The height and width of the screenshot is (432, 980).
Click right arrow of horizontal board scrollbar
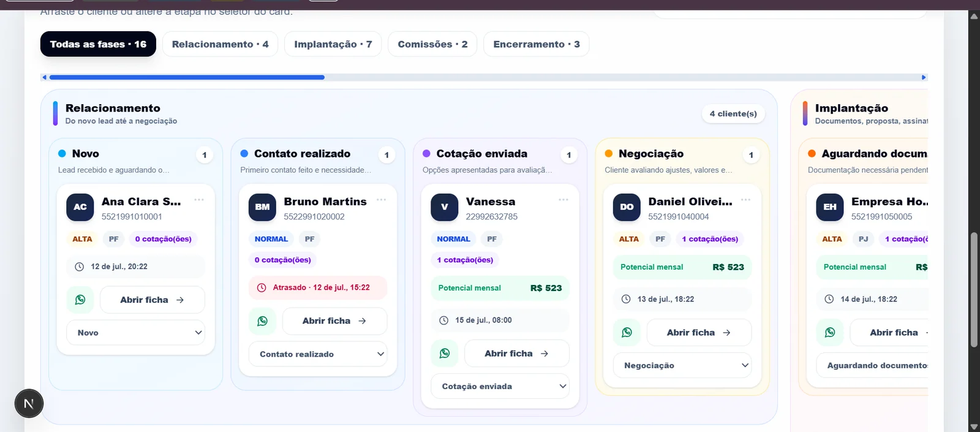pos(924,77)
